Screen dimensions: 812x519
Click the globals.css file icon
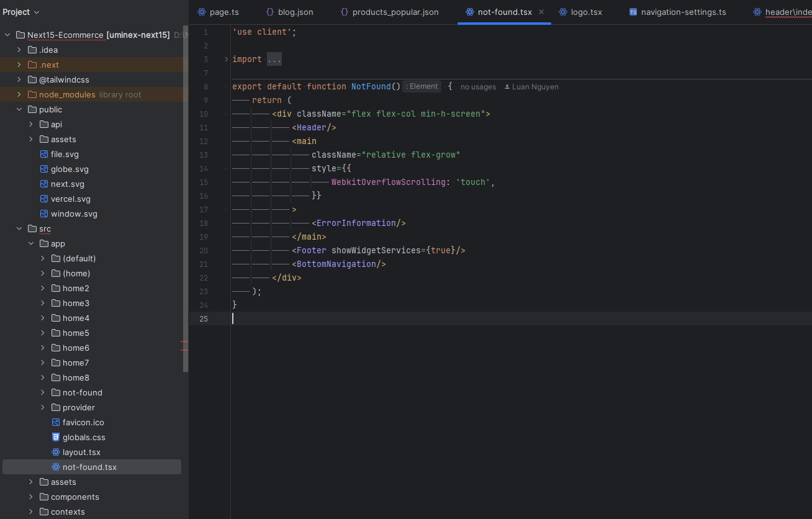(x=56, y=437)
